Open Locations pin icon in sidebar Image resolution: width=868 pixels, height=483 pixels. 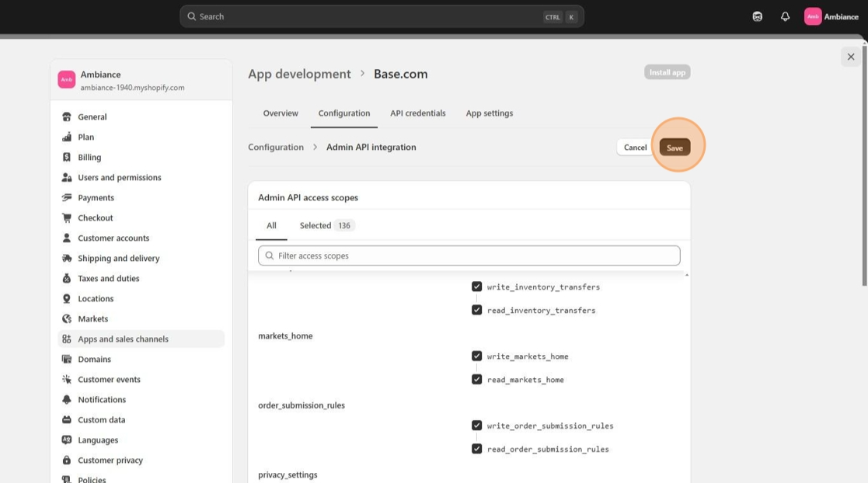point(67,298)
